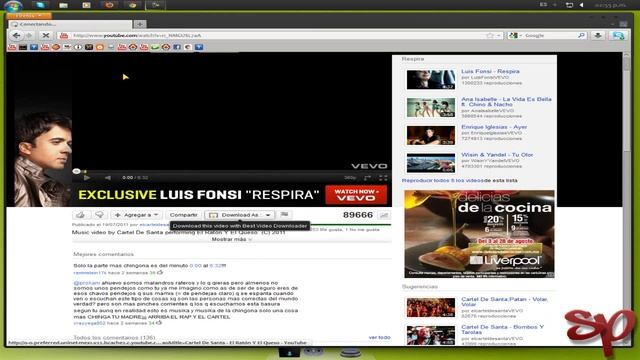
Task: Expand the video player size
Action: 367,178
